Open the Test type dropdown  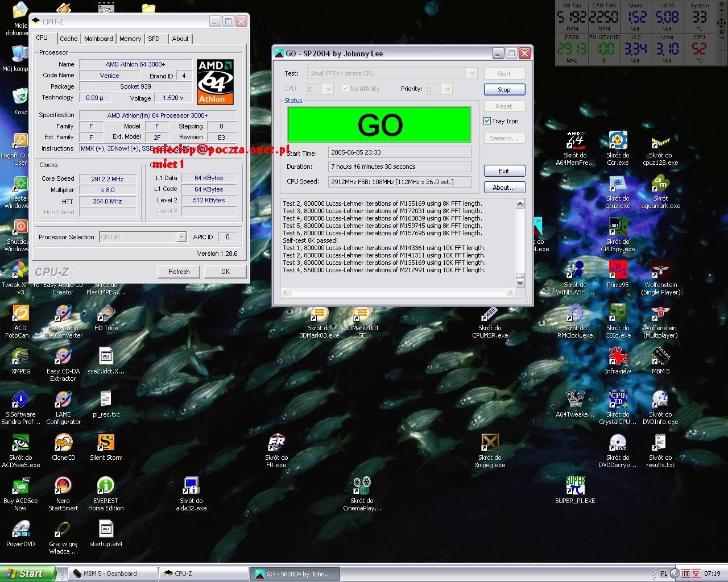click(x=471, y=73)
